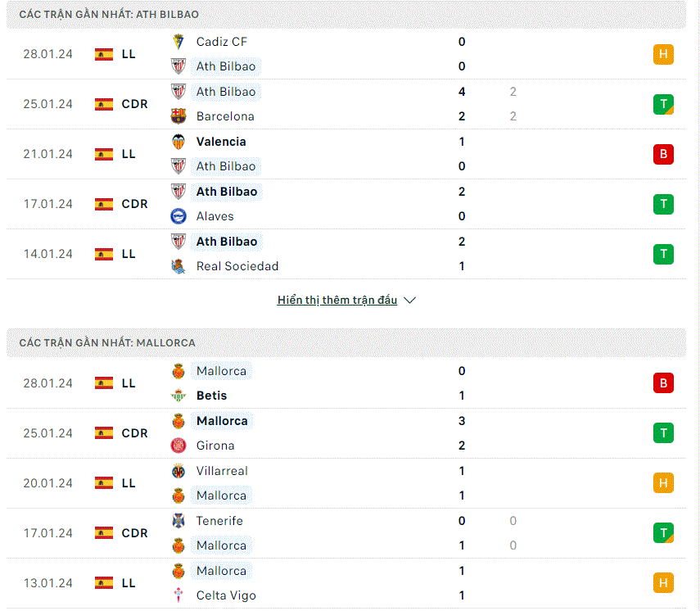Image resolution: width=700 pixels, height=611 pixels.
Task: Click the Villarreal club crest
Action: coord(178,471)
